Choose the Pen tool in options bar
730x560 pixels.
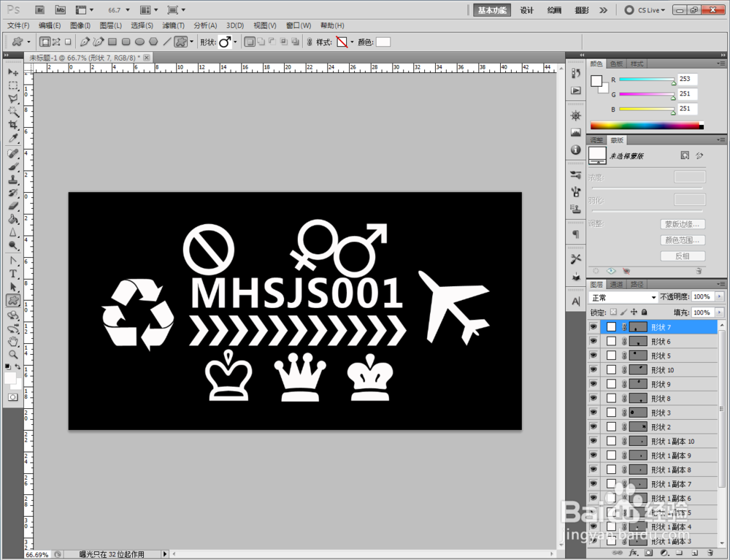pos(84,42)
